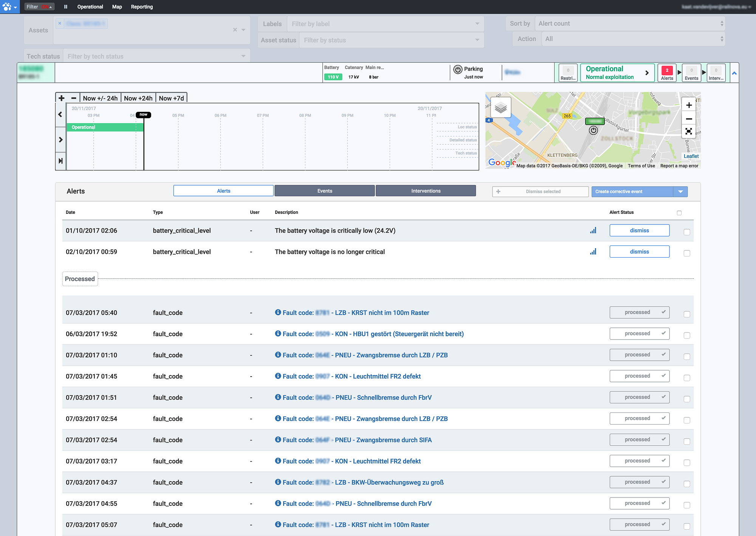Viewport: 756px width, 536px height.
Task: Expand Create corective event dropdown arrow
Action: click(x=680, y=192)
